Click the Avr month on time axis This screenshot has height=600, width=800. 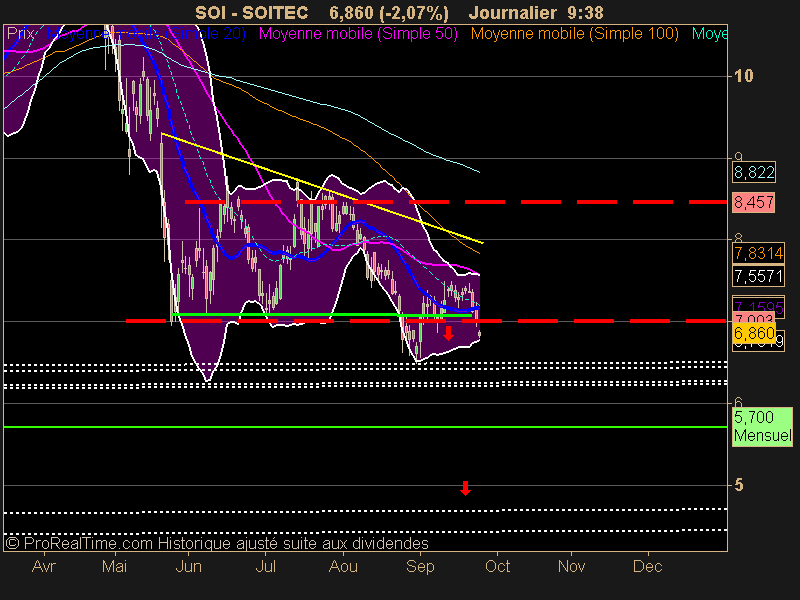(x=44, y=566)
